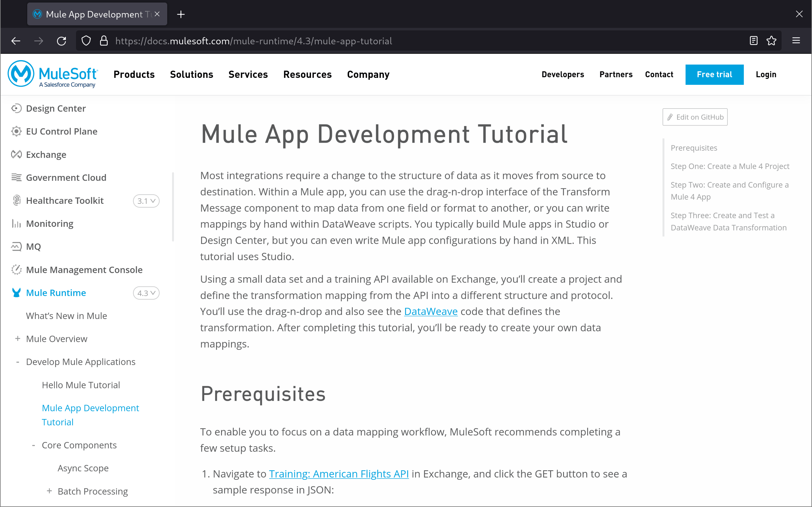Select the Design Center icon in sidebar
Screen dimensions: 812x507
pyautogui.click(x=16, y=108)
